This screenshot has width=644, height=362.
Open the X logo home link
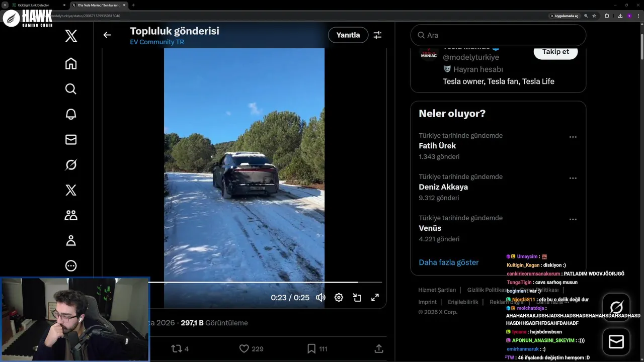pyautogui.click(x=71, y=36)
